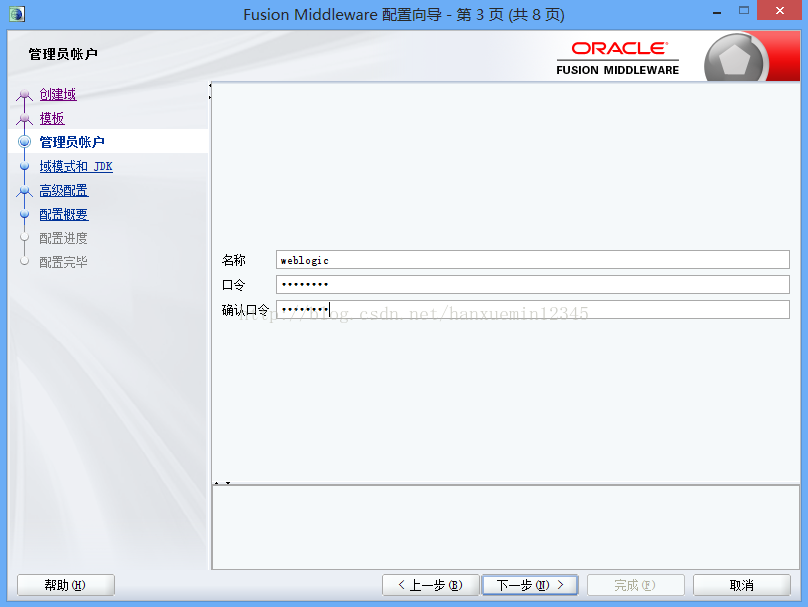Viewport: 808px width, 607px height.
Task: Click the 模板 step node icon
Action: coord(24,119)
